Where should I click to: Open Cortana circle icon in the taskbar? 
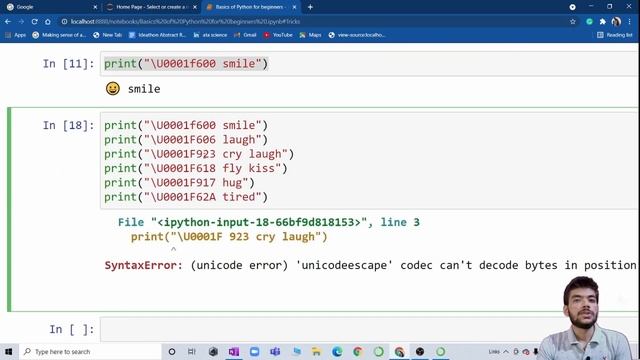pyautogui.click(x=172, y=351)
